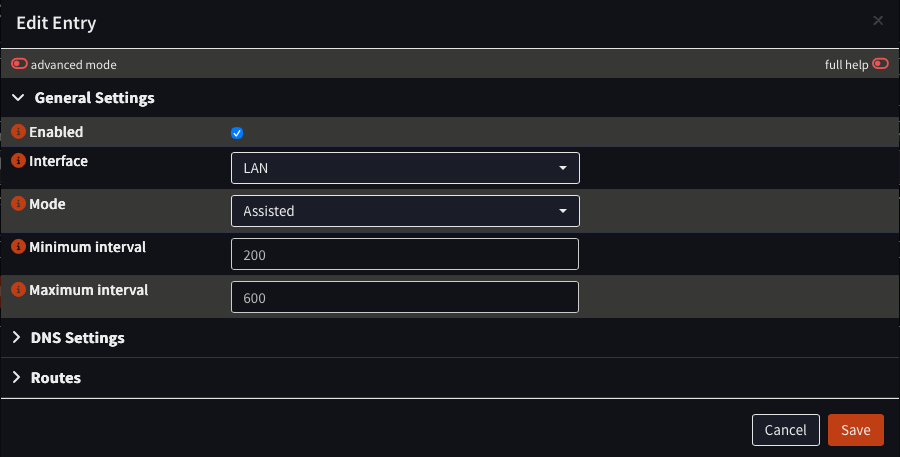Click the Maximum interval input field
Screen dimensions: 900x457
pos(405,298)
